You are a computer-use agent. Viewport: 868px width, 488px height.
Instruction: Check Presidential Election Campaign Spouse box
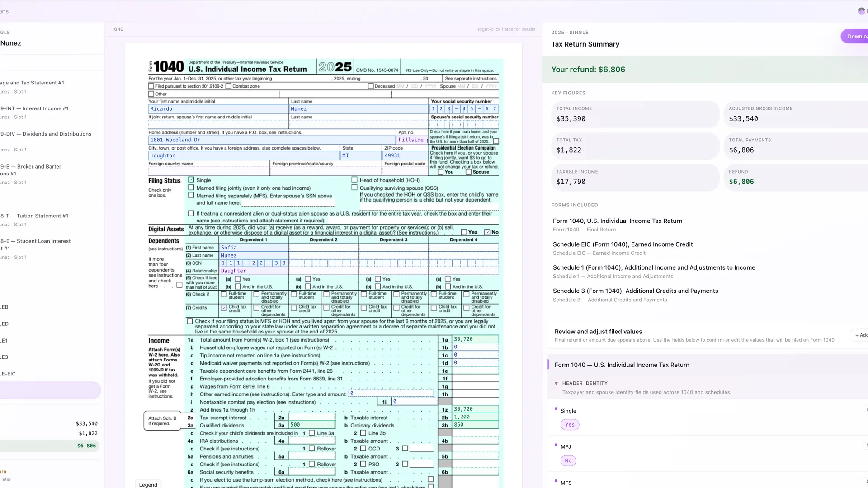tap(468, 172)
